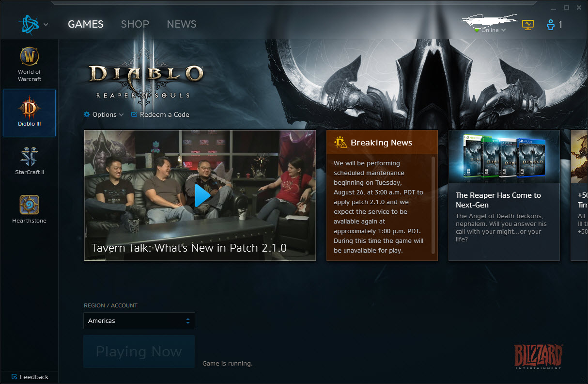Expand the chevron beside the Battle.net logo

click(x=46, y=25)
